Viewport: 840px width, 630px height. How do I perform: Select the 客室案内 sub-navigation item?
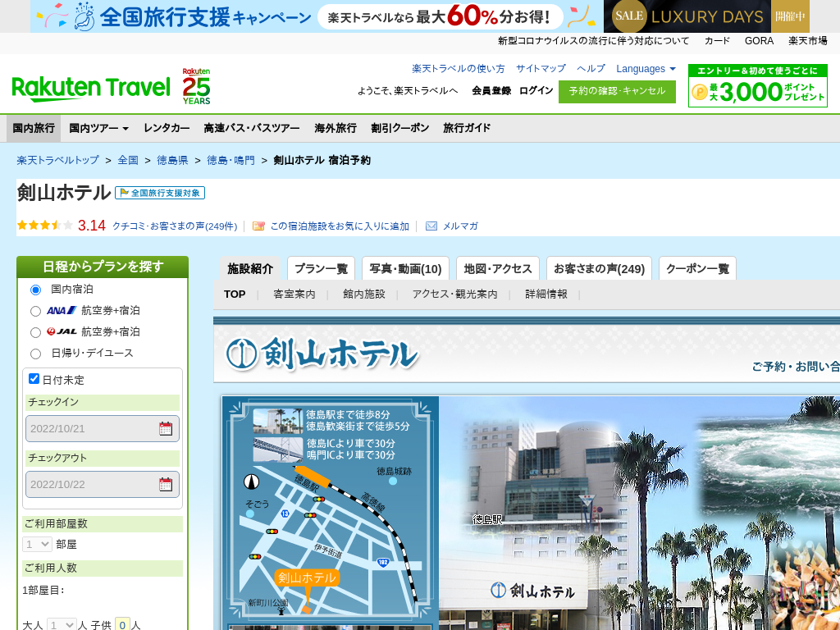tap(294, 294)
